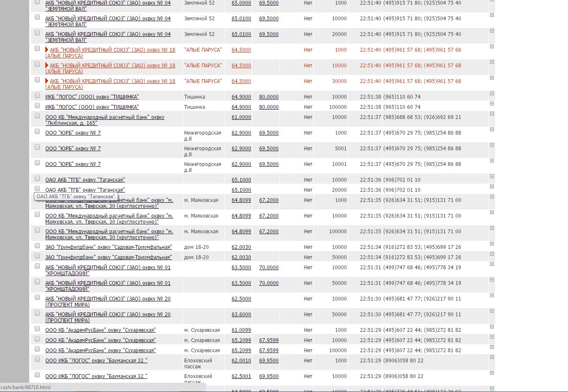
Task: Expand details of Тишинка 100000 row
Action: (492, 104)
